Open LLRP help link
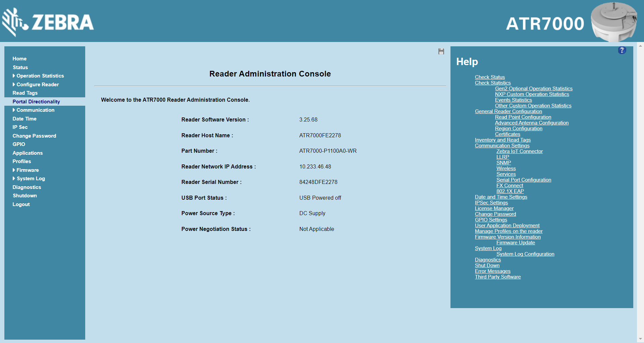 (503, 157)
